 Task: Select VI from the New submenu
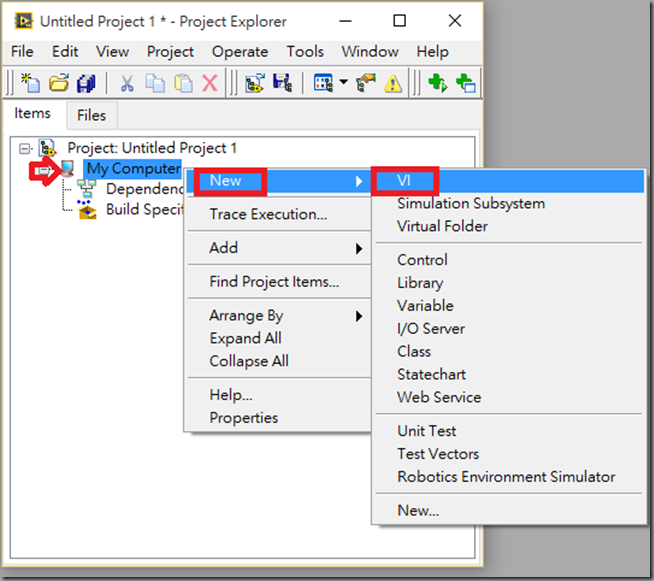coord(509,181)
